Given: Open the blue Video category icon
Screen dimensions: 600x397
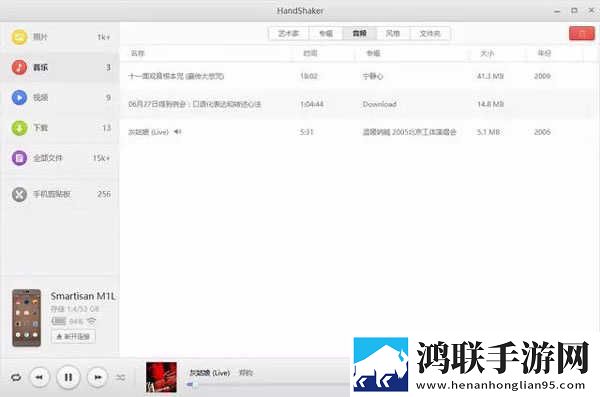Looking at the screenshot, I should (x=19, y=98).
